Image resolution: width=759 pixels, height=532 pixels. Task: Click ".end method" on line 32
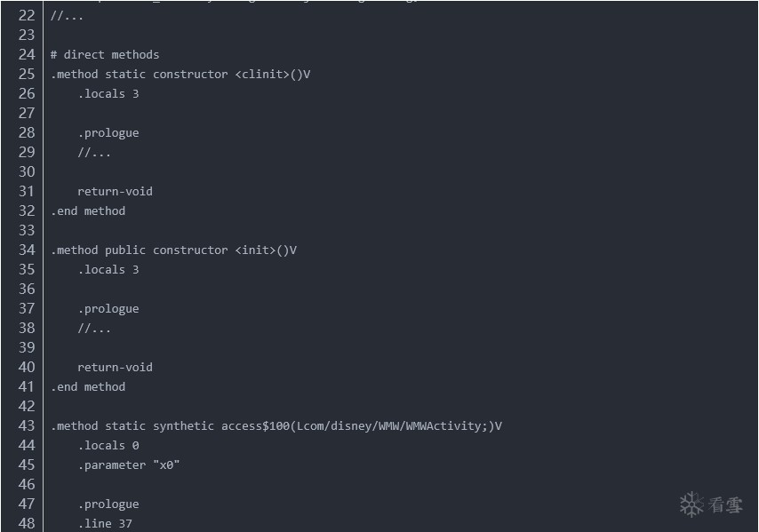88,210
